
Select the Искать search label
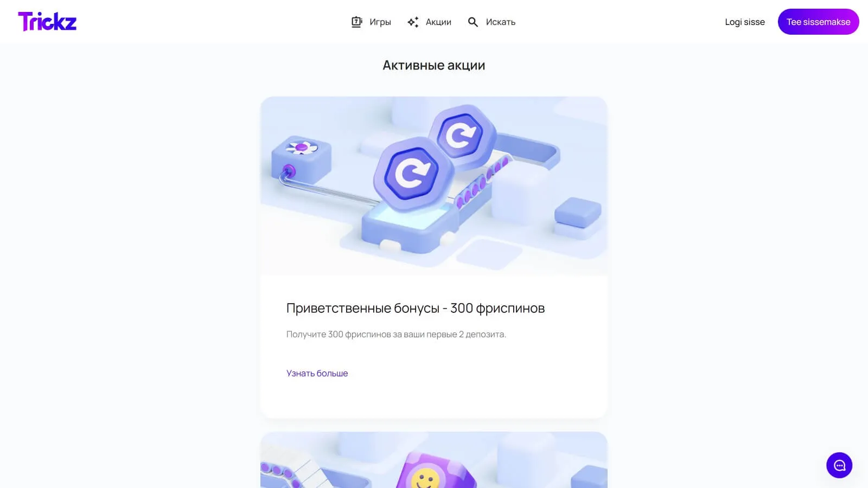point(501,22)
